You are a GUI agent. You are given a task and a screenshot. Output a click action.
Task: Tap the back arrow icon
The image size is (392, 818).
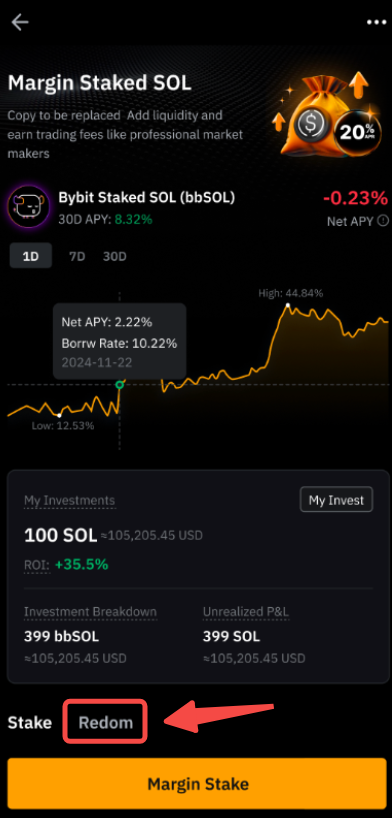[20, 22]
